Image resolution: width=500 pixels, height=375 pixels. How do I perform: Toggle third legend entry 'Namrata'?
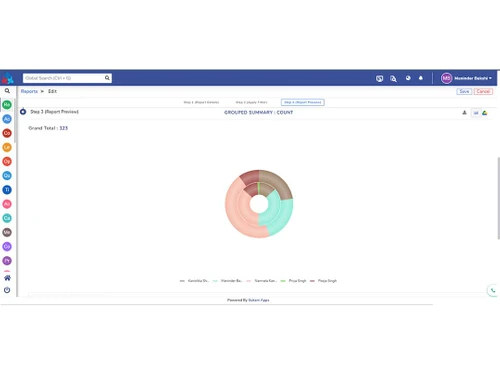[x=262, y=281]
